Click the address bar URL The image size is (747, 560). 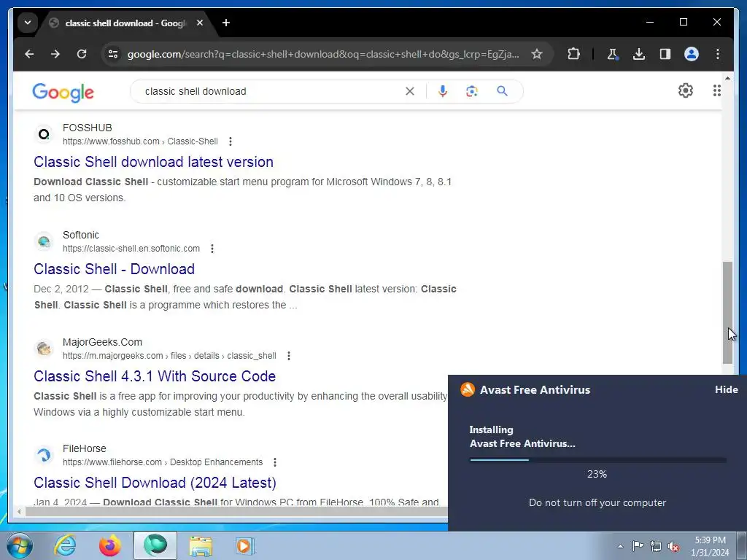pos(323,54)
